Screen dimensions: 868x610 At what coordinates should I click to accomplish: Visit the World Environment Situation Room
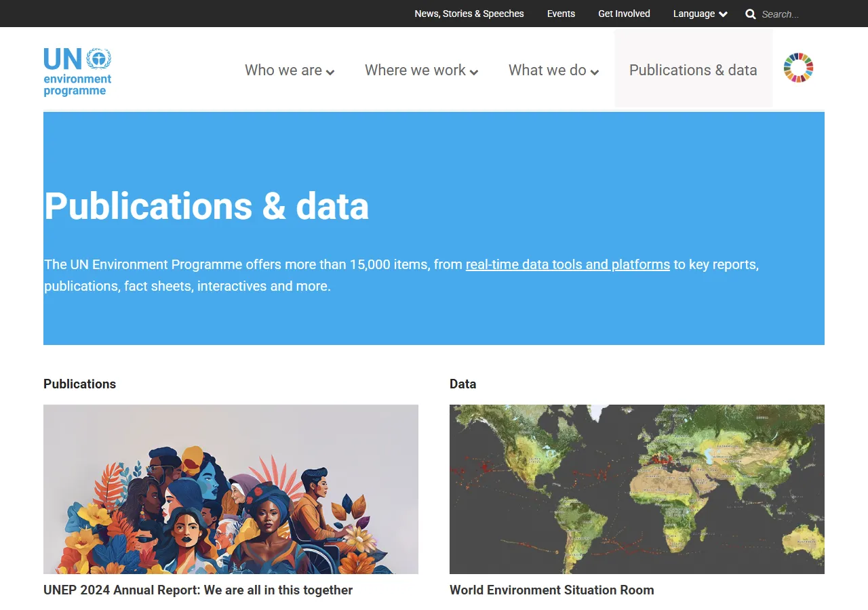click(551, 590)
